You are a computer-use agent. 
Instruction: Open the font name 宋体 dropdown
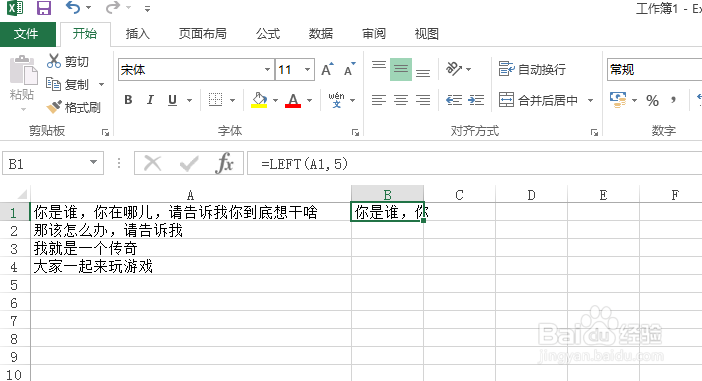point(267,70)
